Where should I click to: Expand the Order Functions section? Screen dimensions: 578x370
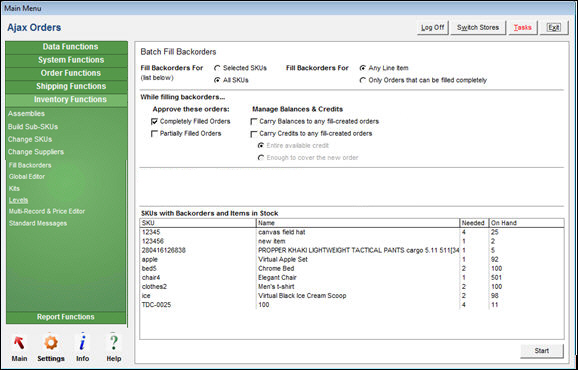tap(67, 73)
